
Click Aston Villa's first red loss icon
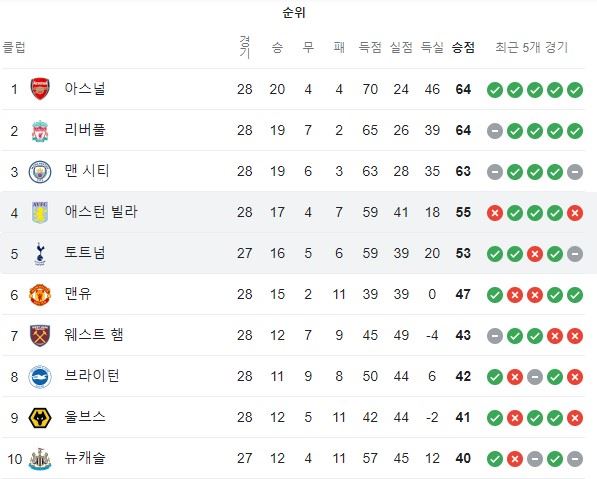pyautogui.click(x=495, y=213)
